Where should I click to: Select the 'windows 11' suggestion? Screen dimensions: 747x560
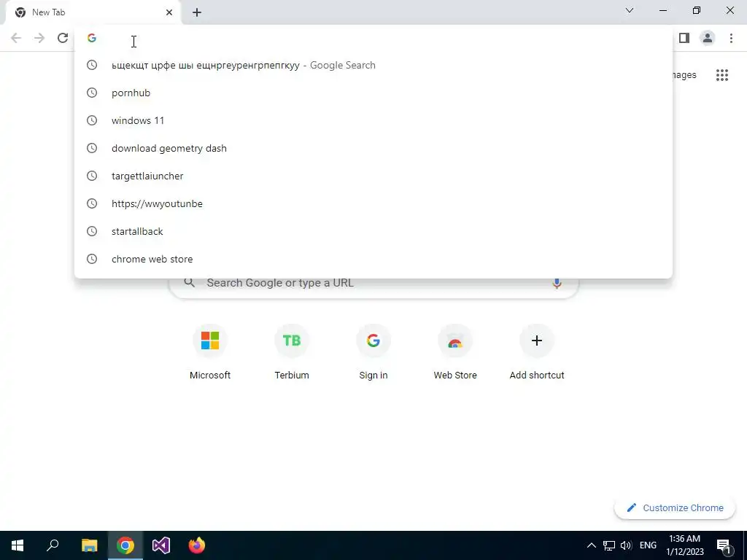coord(373,120)
